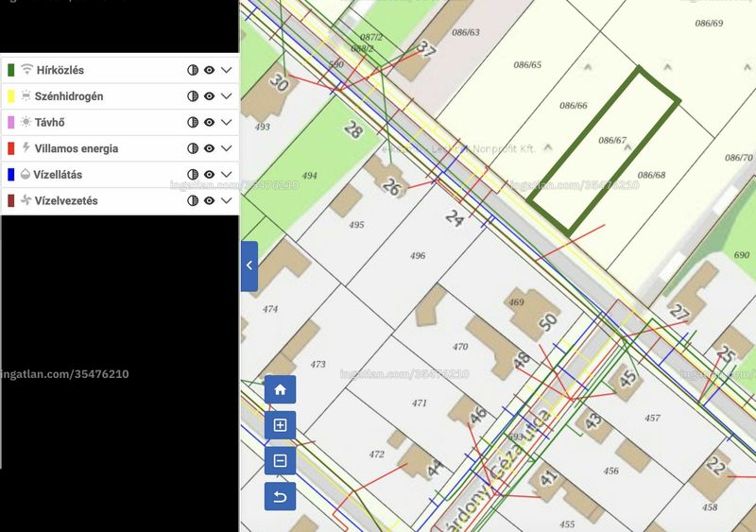Hide the Vízelvezetés layer eye icon
Viewport: 756px width, 532px height.
(x=209, y=200)
